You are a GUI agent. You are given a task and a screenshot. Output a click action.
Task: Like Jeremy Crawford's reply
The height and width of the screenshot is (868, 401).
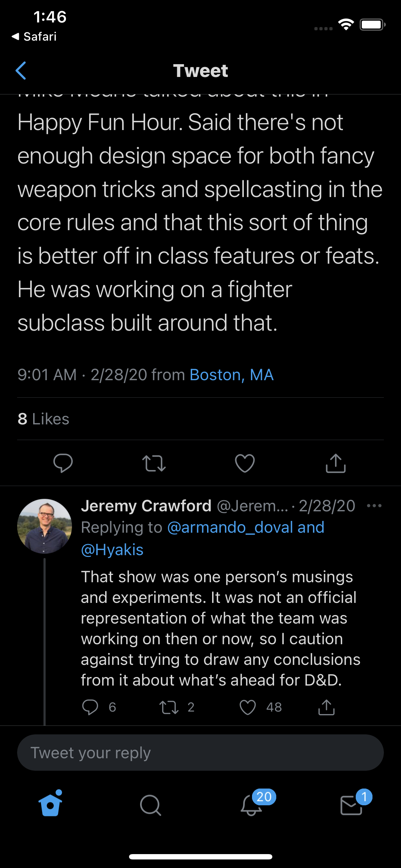pos(248,707)
